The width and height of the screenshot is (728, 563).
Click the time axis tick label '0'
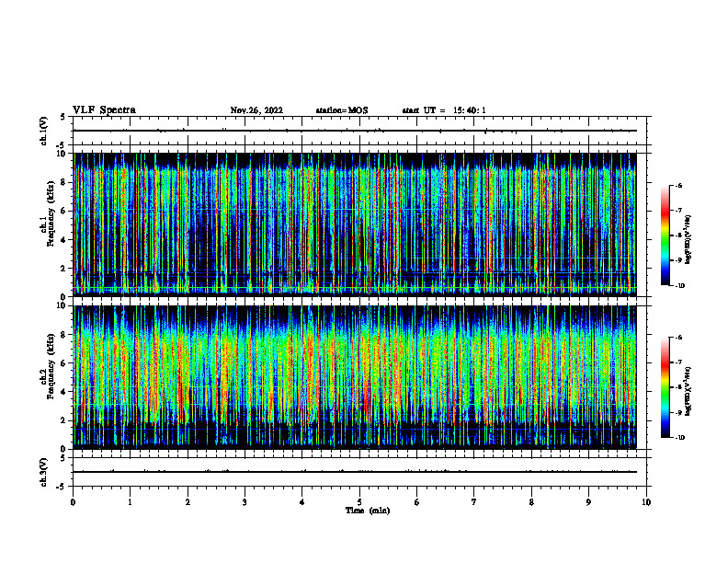(x=73, y=502)
